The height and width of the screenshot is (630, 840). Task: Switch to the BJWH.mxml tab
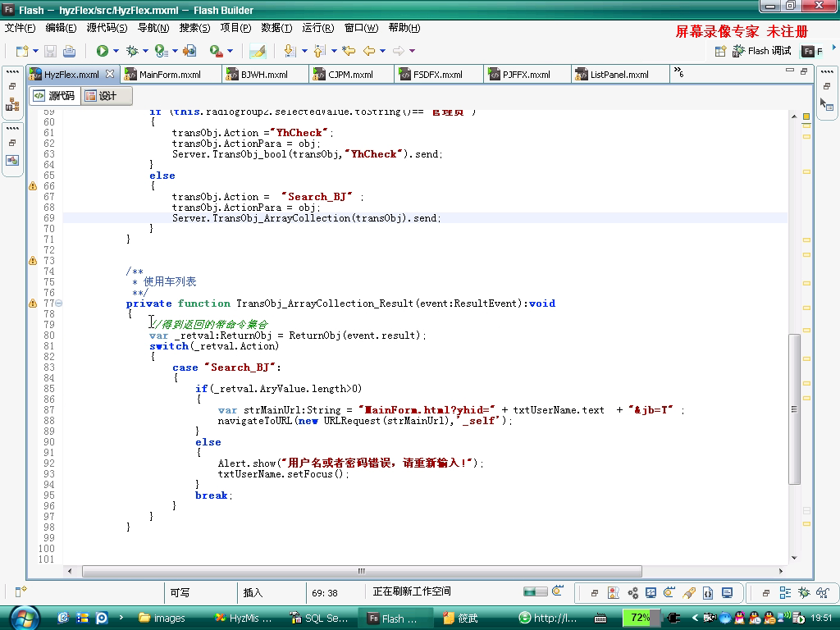(x=264, y=75)
